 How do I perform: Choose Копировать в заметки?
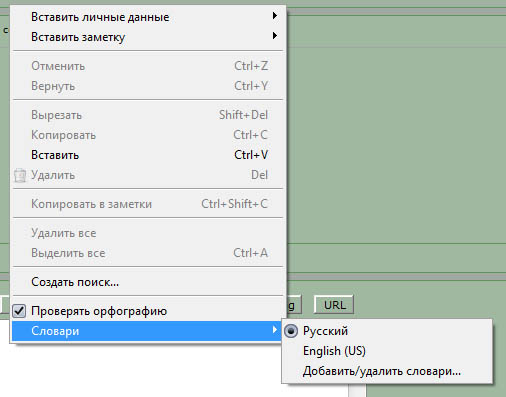coord(148,204)
